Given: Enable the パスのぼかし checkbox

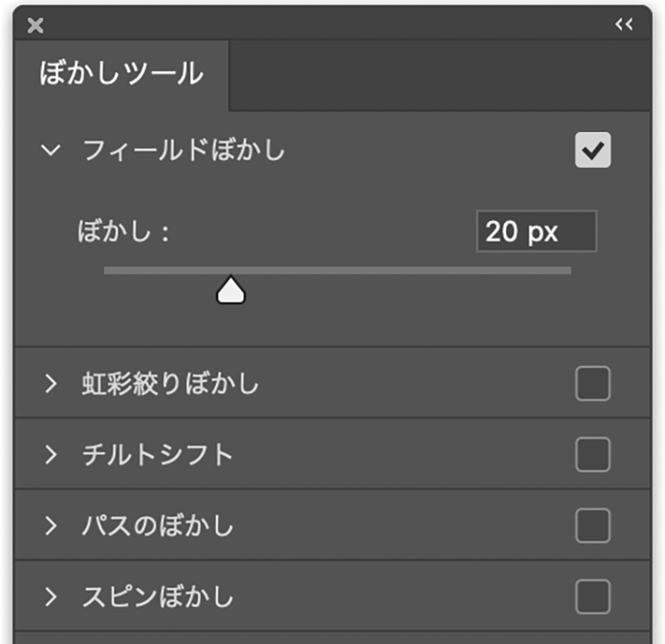Looking at the screenshot, I should [592, 525].
